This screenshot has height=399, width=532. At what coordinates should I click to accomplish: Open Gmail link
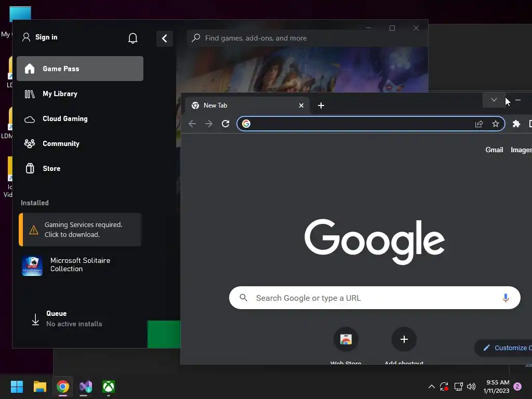pos(494,150)
